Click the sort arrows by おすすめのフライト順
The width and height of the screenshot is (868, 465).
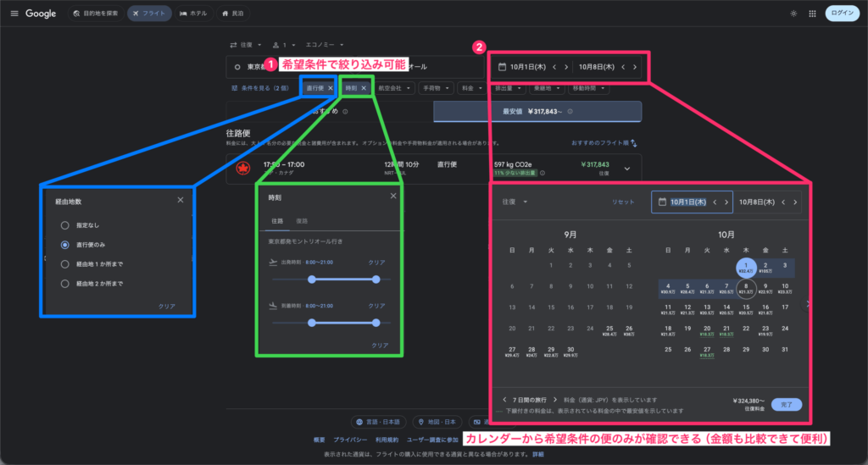tap(634, 143)
